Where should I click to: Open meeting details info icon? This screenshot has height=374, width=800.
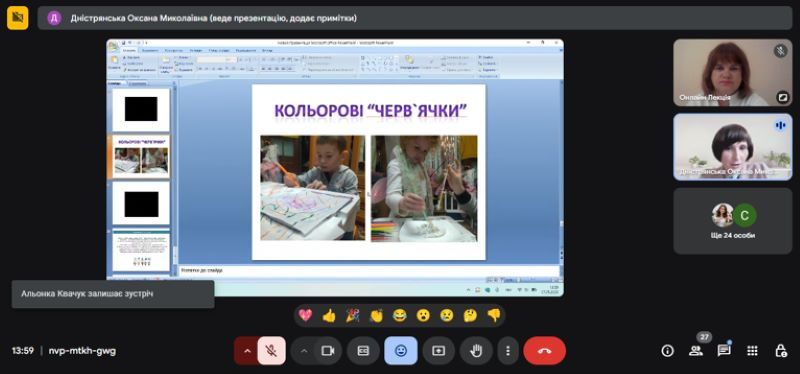coord(667,351)
